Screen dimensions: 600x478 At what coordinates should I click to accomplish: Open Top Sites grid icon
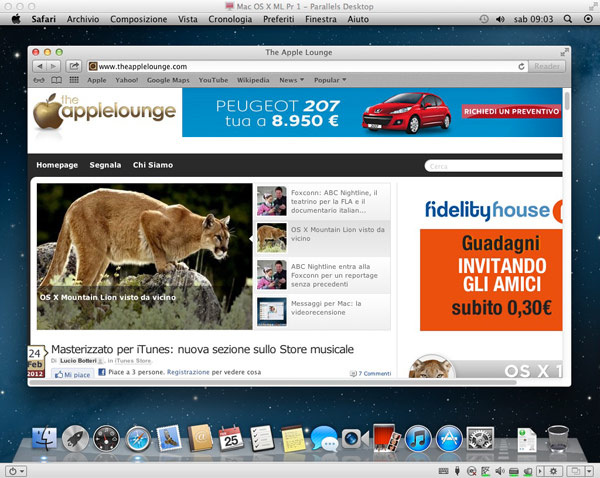tap(74, 80)
